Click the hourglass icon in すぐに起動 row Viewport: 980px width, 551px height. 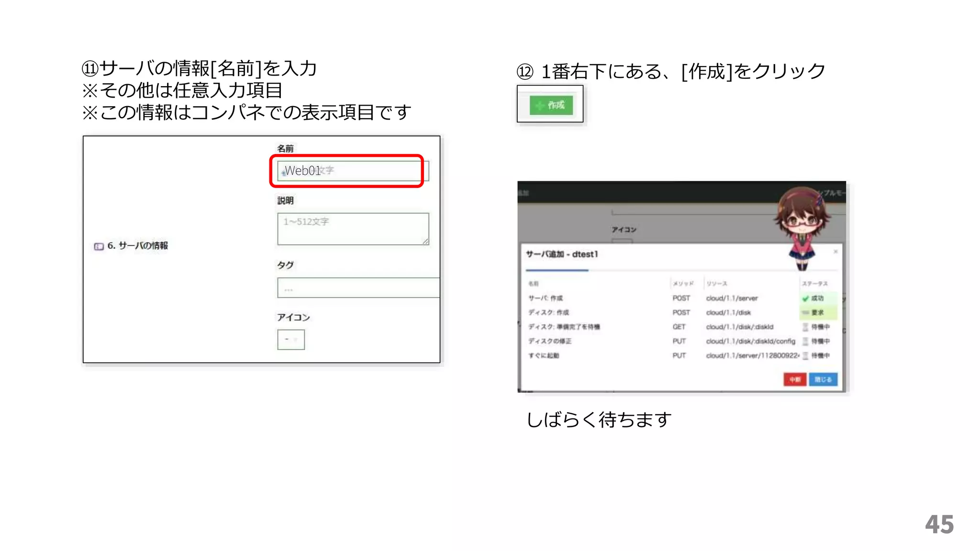(x=805, y=355)
